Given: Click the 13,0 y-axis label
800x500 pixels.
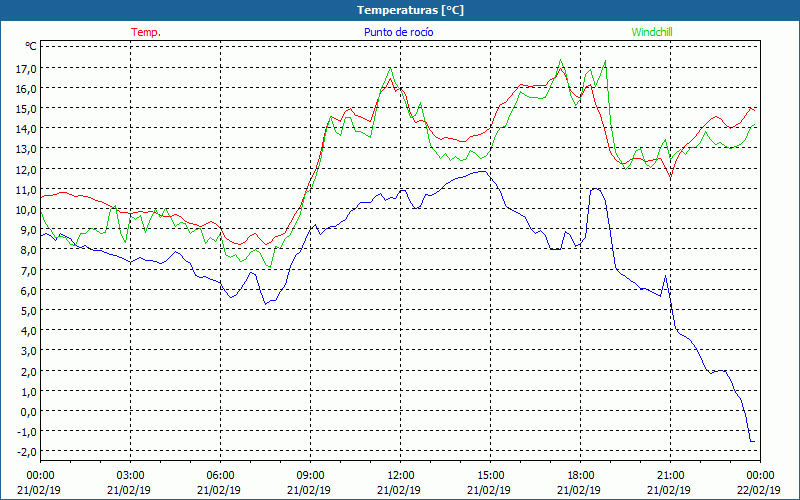Looking at the screenshot, I should pyautogui.click(x=26, y=148).
